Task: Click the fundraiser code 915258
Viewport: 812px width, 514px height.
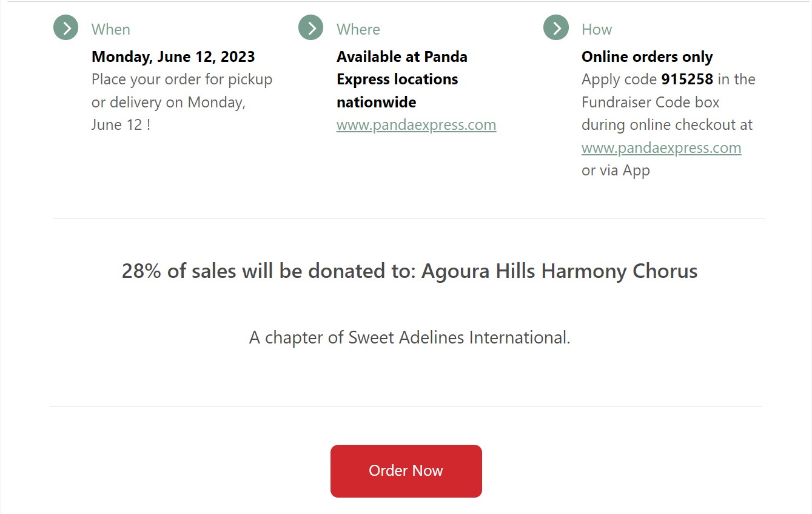Action: point(687,79)
